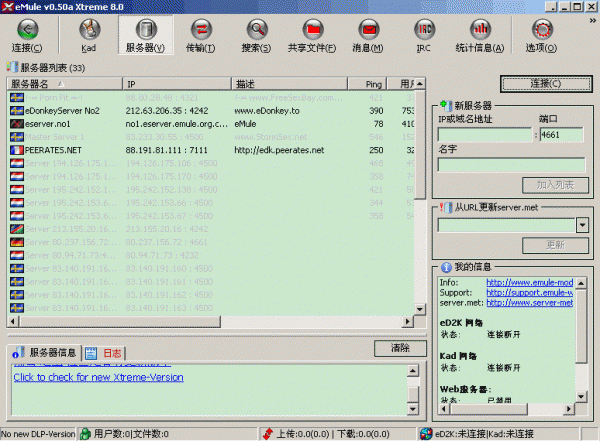The height and width of the screenshot is (441, 600).
Task: Click the update server.met group icon
Action: tap(445, 207)
